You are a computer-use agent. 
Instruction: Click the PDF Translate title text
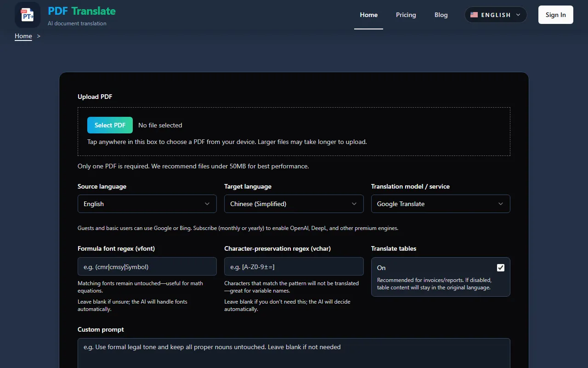pyautogui.click(x=82, y=11)
